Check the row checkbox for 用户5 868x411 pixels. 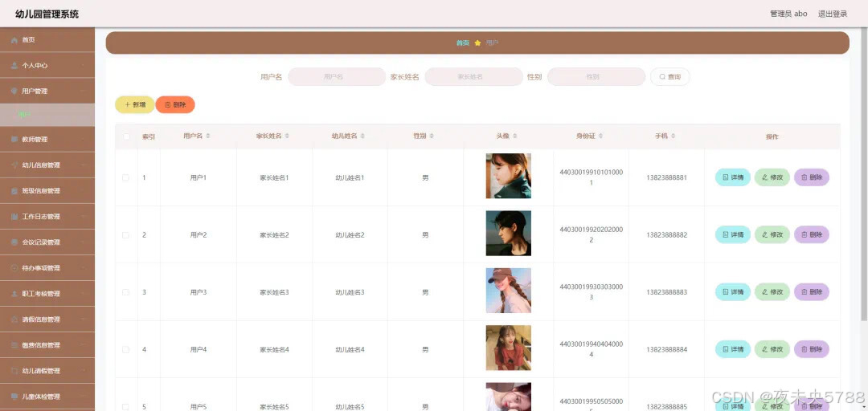pyautogui.click(x=125, y=406)
